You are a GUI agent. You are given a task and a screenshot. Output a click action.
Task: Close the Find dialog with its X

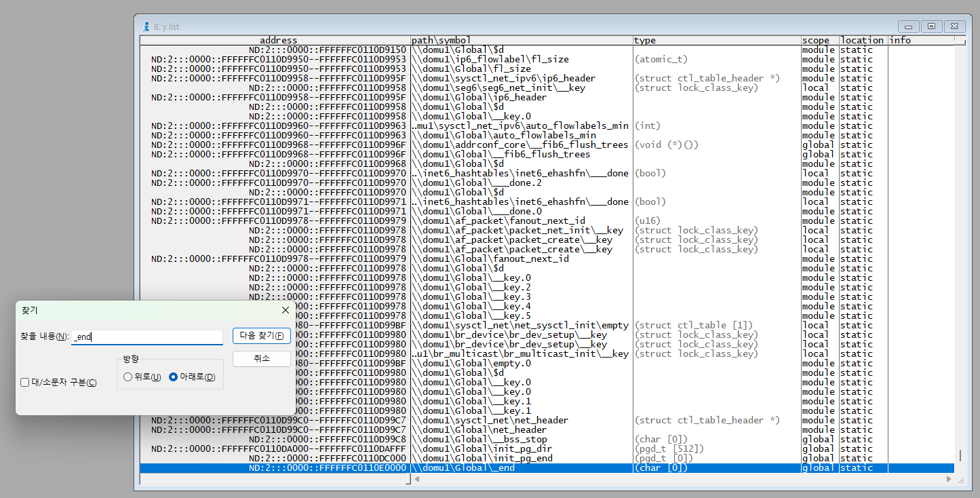tap(286, 310)
